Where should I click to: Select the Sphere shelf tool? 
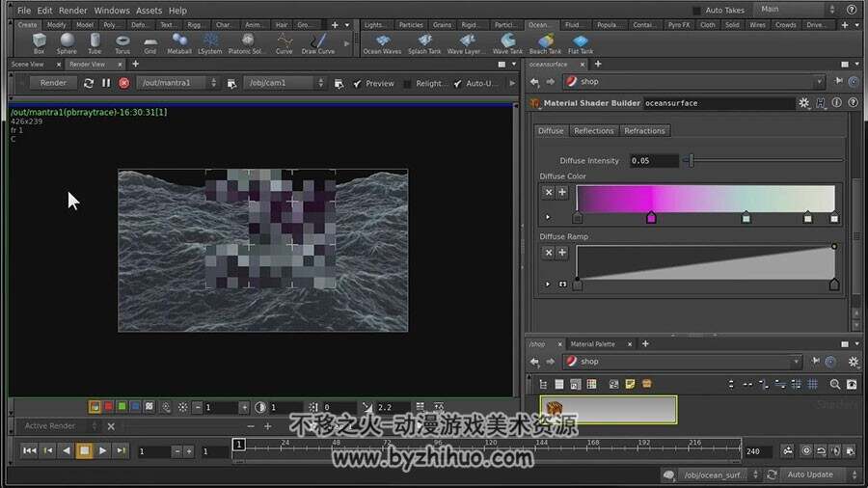tap(67, 43)
